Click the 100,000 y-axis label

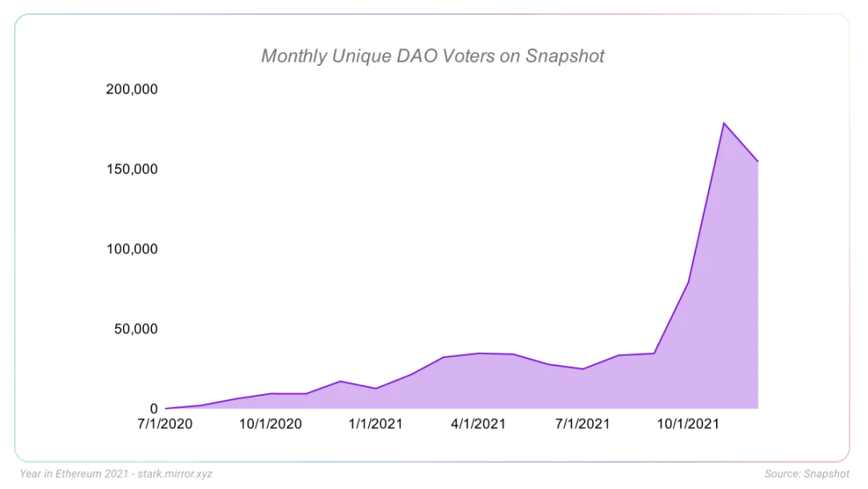[132, 249]
